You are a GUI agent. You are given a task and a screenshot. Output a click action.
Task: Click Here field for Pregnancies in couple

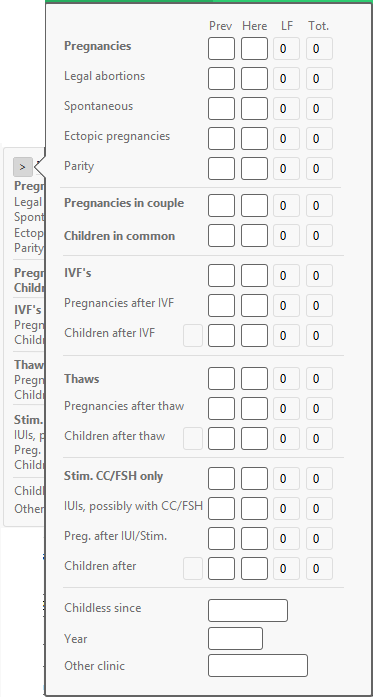254,205
